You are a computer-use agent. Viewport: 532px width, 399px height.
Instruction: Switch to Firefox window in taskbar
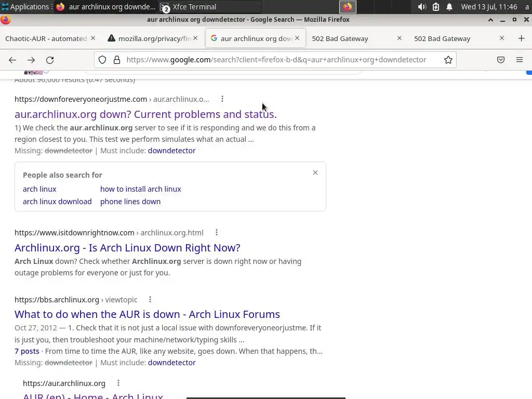(106, 7)
